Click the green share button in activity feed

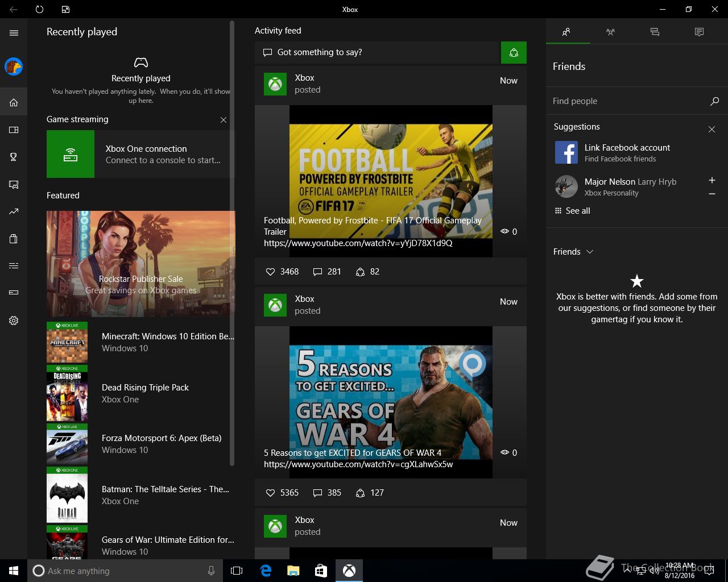(x=514, y=52)
